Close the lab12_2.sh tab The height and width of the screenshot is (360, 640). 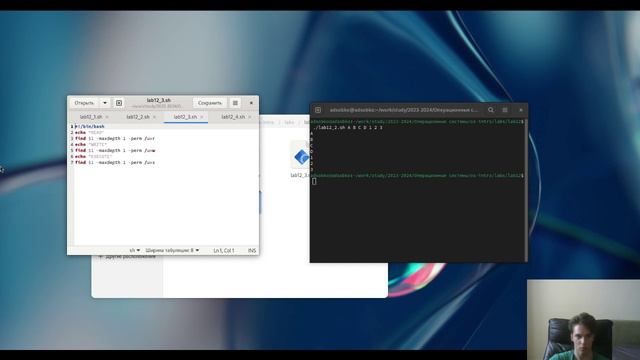(154, 117)
